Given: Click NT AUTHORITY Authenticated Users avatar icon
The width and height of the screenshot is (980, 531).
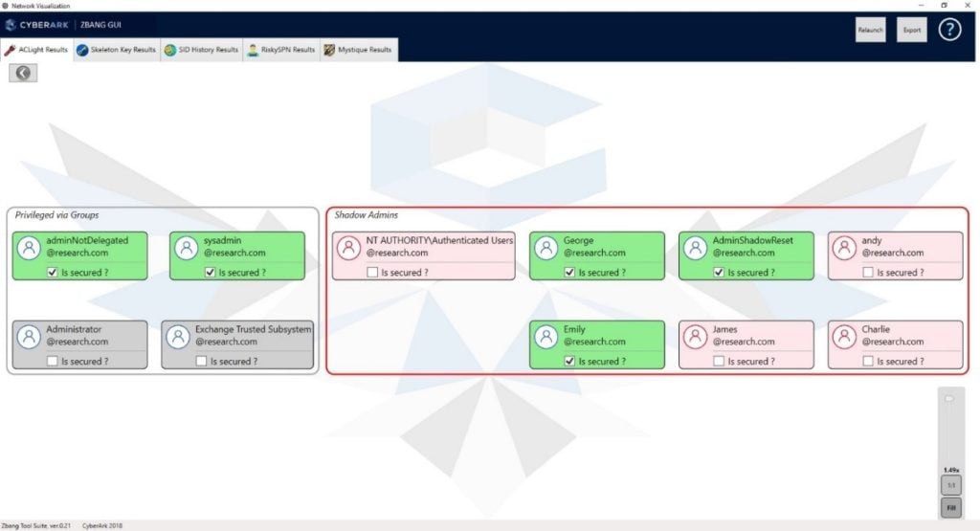Looking at the screenshot, I should click(x=348, y=248).
